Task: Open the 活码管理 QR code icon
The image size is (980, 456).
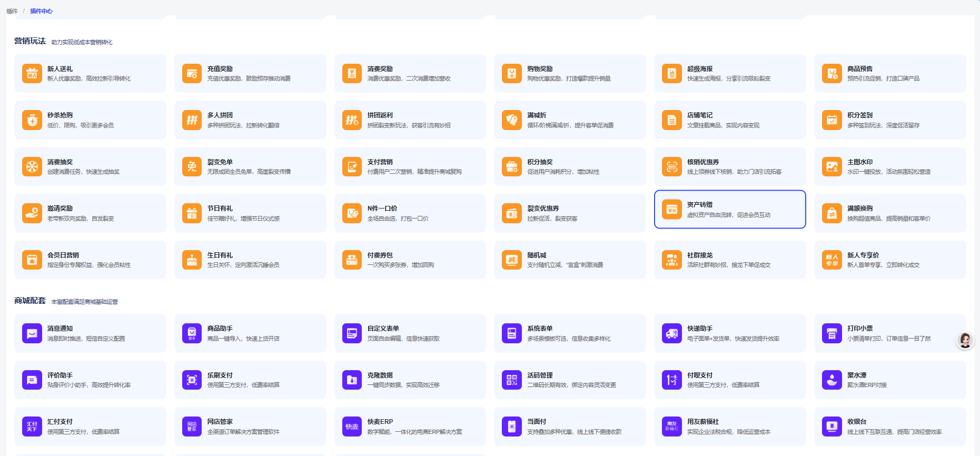Action: (512, 380)
